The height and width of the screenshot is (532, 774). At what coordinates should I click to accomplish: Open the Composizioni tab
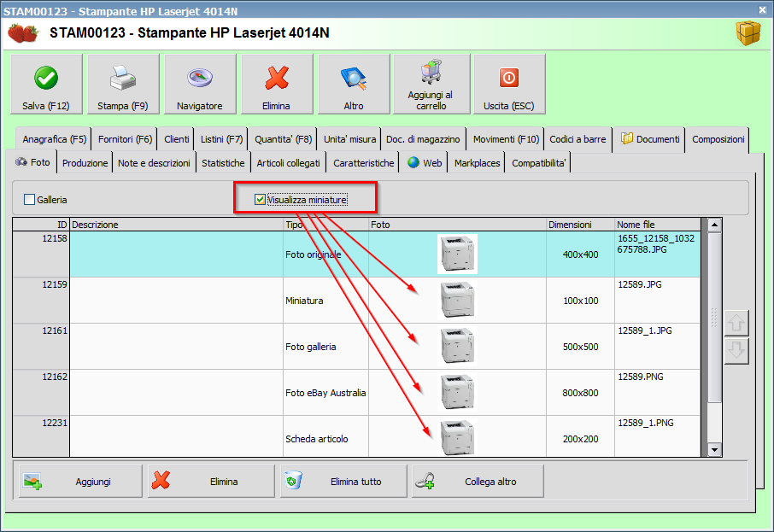click(718, 139)
